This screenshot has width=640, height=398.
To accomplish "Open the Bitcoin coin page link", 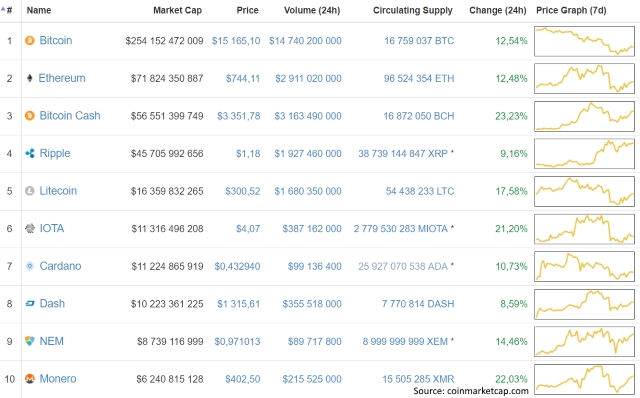I will [56, 40].
